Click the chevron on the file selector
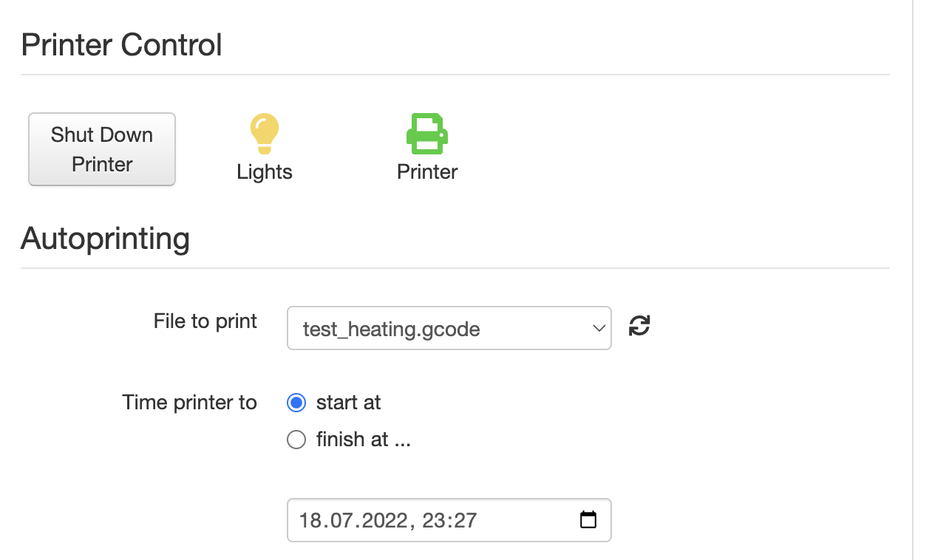This screenshot has height=560, width=949. pos(598,328)
